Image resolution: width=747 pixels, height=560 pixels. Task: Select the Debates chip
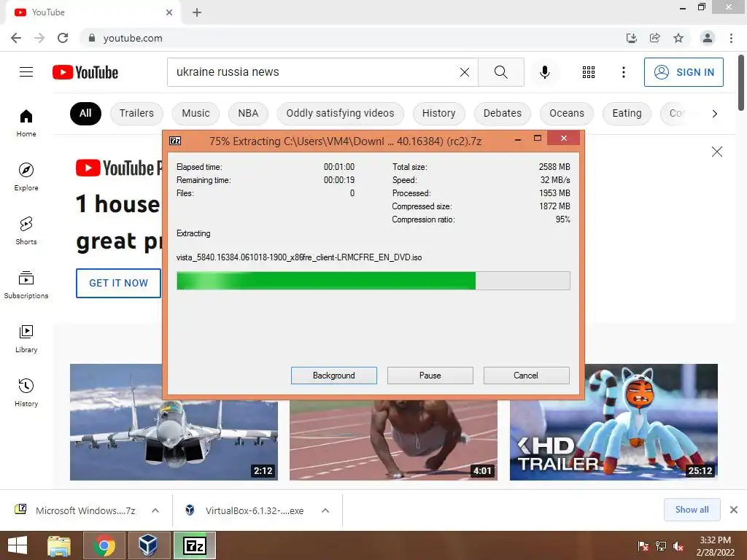503,113
